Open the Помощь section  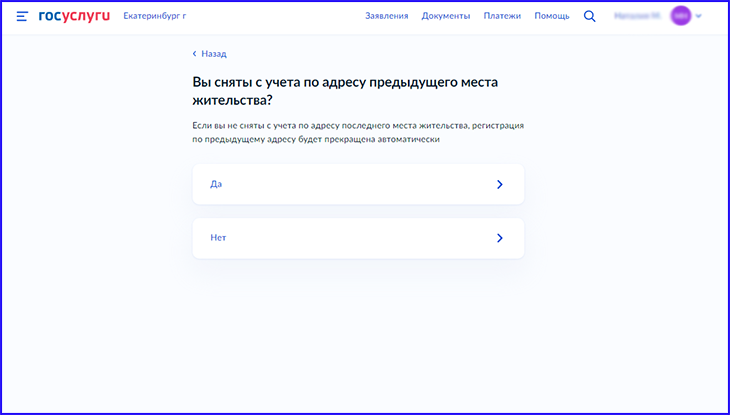coord(551,17)
